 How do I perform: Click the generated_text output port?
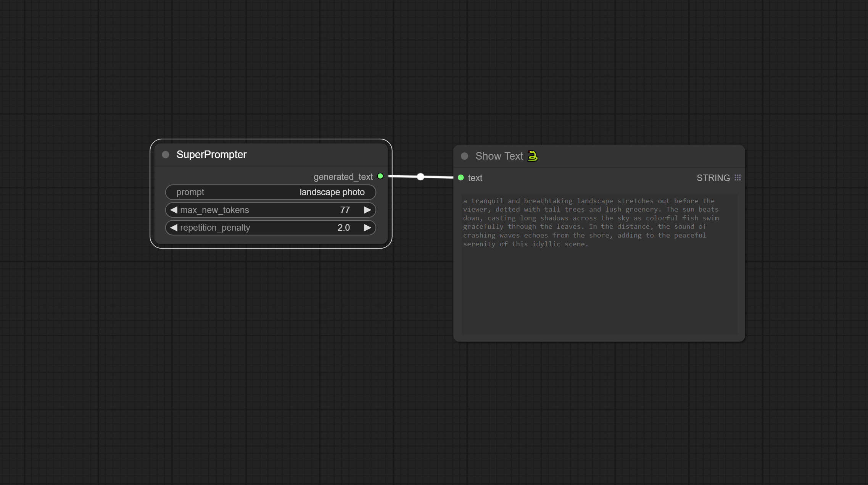pos(380,176)
